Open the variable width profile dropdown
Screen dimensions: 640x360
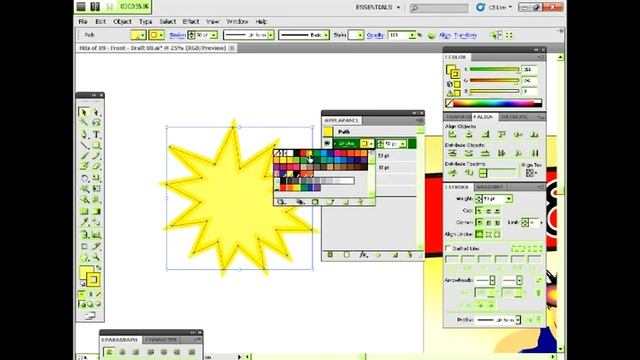pos(271,35)
